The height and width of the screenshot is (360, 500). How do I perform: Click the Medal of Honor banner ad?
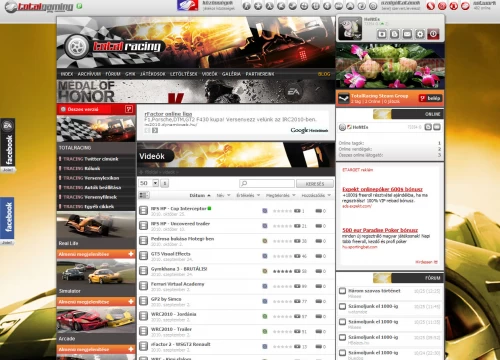pyautogui.click(x=196, y=92)
